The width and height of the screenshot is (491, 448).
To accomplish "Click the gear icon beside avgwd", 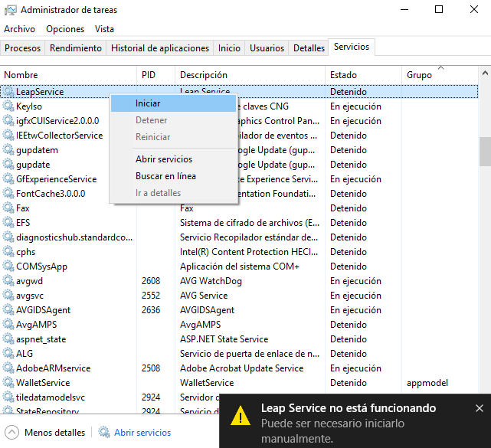I will [x=8, y=281].
